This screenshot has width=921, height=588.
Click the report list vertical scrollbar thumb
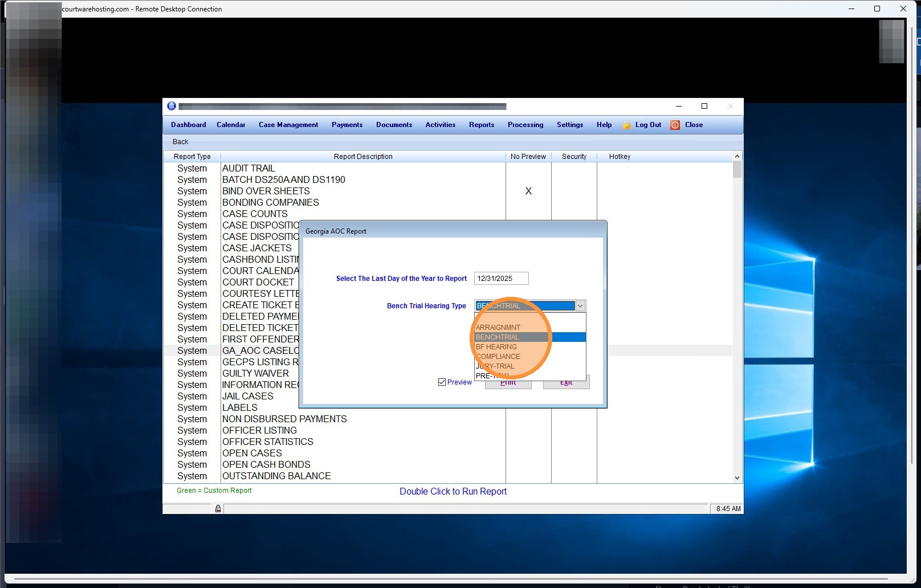737,169
